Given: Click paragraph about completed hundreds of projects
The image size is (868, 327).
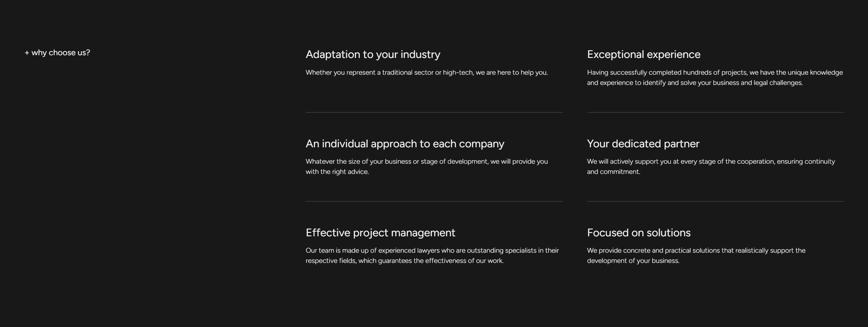Looking at the screenshot, I should (x=715, y=78).
